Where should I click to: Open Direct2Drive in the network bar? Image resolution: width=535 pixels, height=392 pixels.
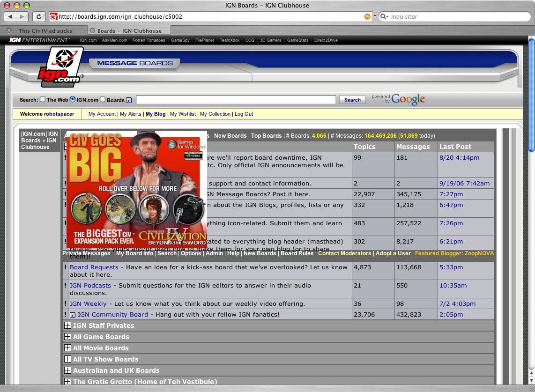(326, 40)
